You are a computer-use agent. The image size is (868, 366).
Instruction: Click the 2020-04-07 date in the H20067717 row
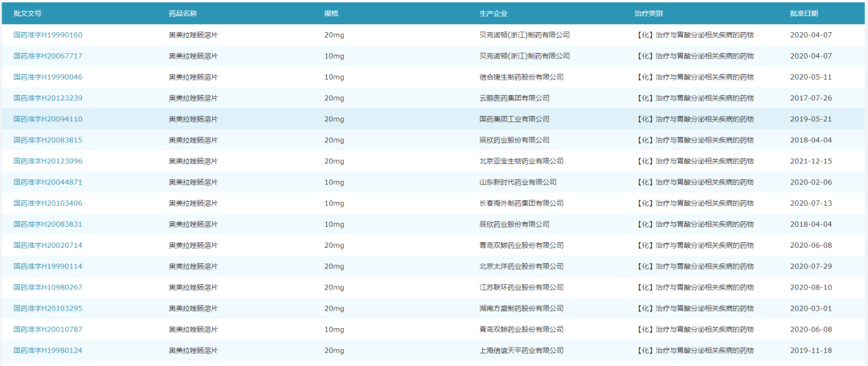pyautogui.click(x=811, y=56)
